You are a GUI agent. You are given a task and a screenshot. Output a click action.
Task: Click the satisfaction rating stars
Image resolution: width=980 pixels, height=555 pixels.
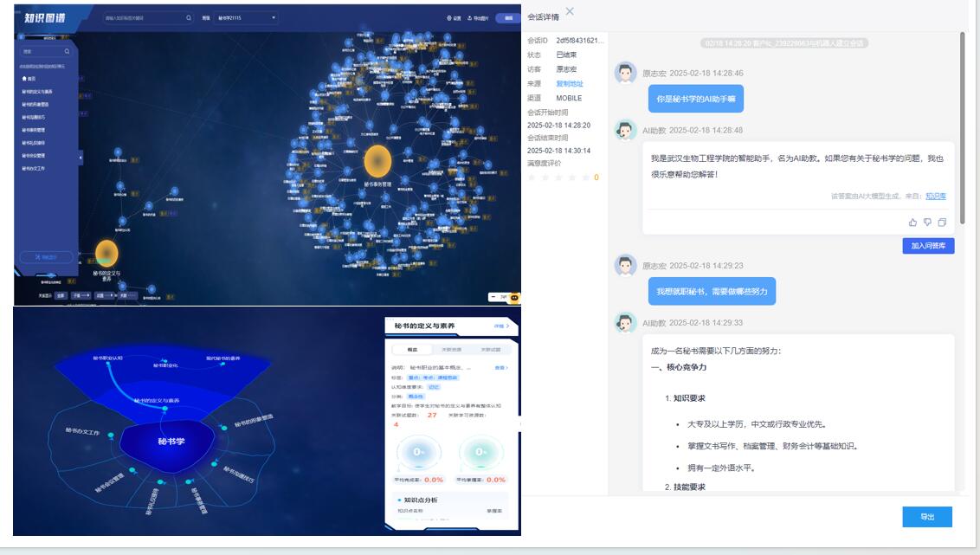(558, 177)
